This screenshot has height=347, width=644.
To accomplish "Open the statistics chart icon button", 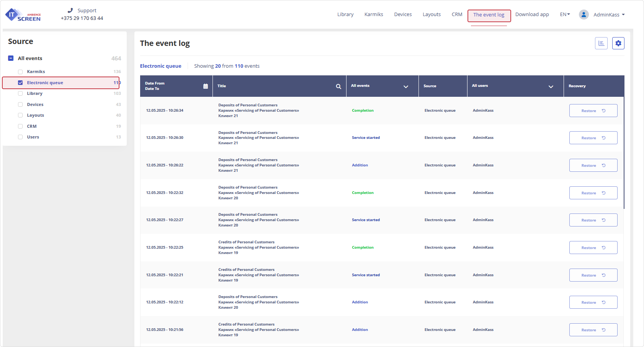I will (x=601, y=43).
